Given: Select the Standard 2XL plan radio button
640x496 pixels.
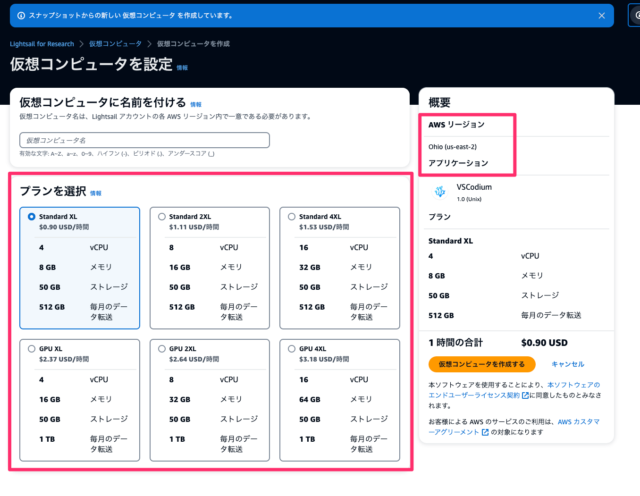Looking at the screenshot, I should click(162, 216).
